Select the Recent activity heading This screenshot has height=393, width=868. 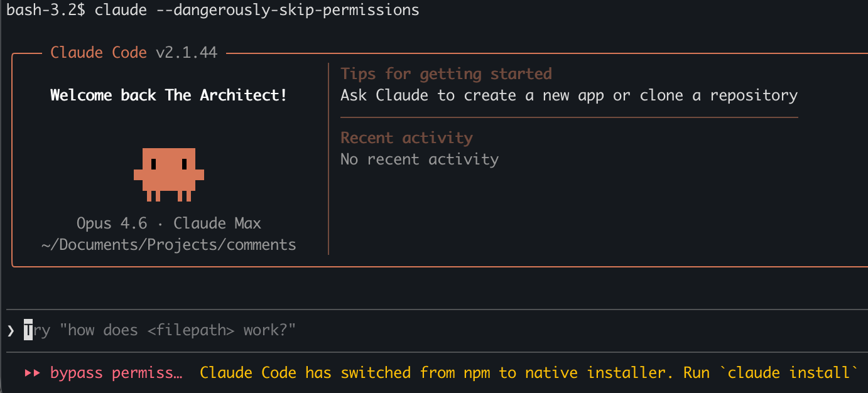[406, 138]
